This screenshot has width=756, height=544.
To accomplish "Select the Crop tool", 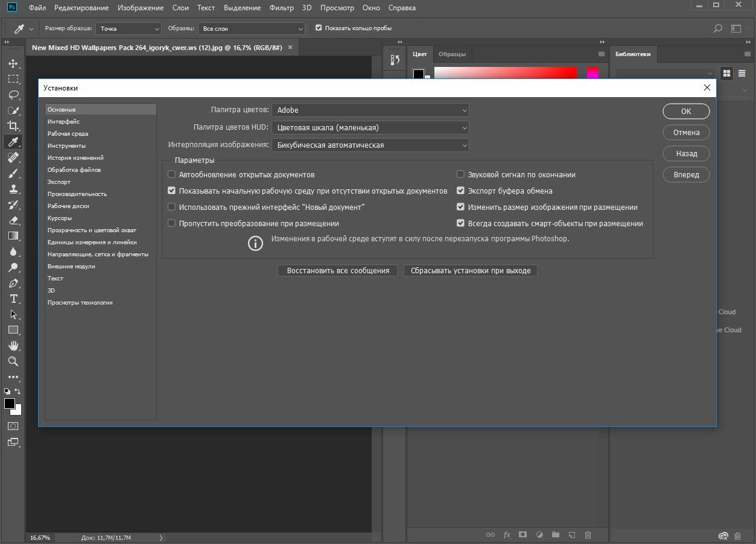I will pos(13,126).
